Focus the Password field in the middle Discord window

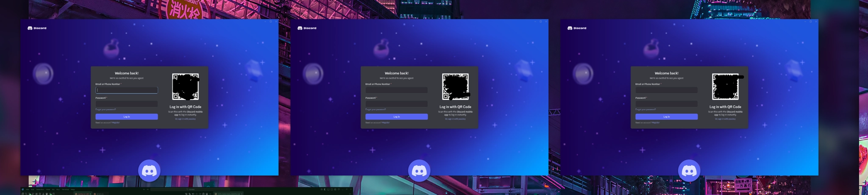pos(397,104)
